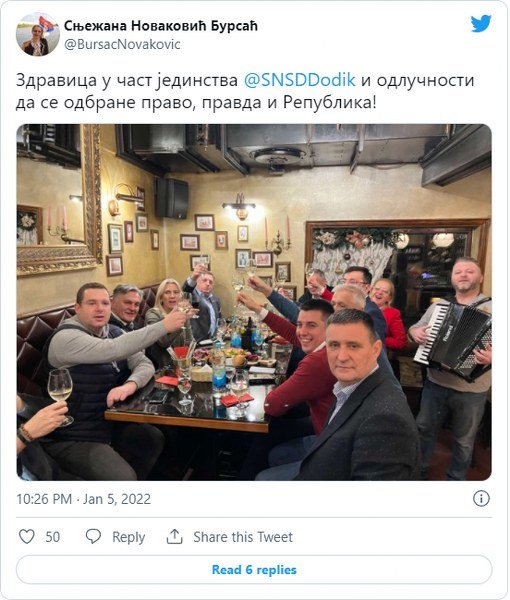Click the @BursacNovakovic handle
Viewport: 510px width, 600px height.
coord(122,44)
